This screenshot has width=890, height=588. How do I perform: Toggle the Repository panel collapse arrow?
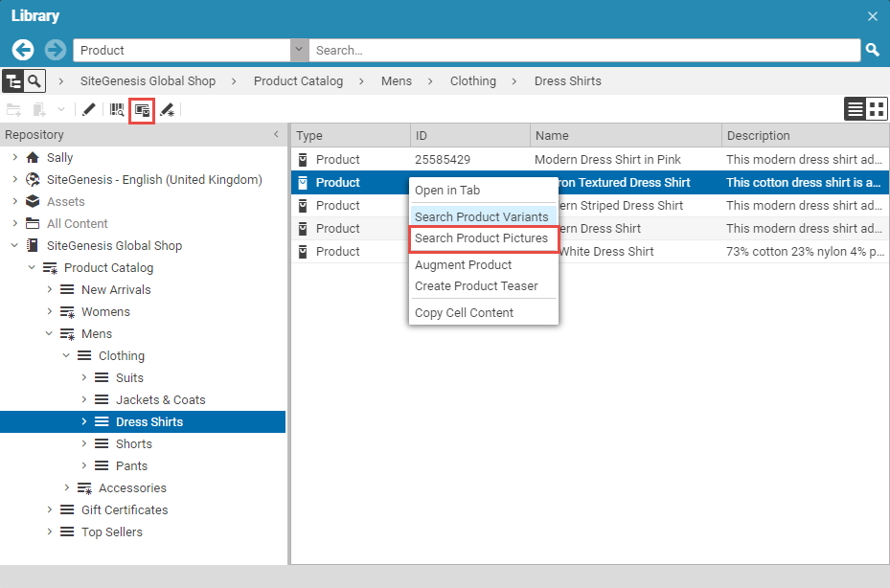[278, 134]
